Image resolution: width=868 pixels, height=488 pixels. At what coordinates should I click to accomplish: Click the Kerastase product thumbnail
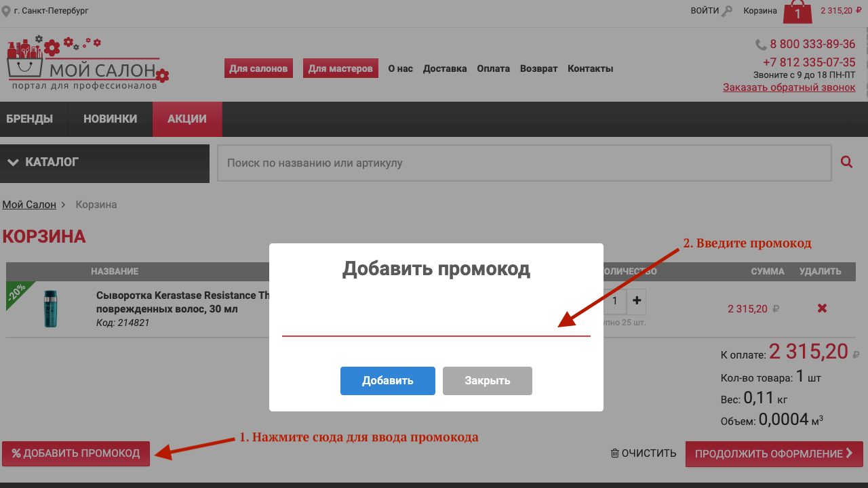pyautogui.click(x=51, y=308)
